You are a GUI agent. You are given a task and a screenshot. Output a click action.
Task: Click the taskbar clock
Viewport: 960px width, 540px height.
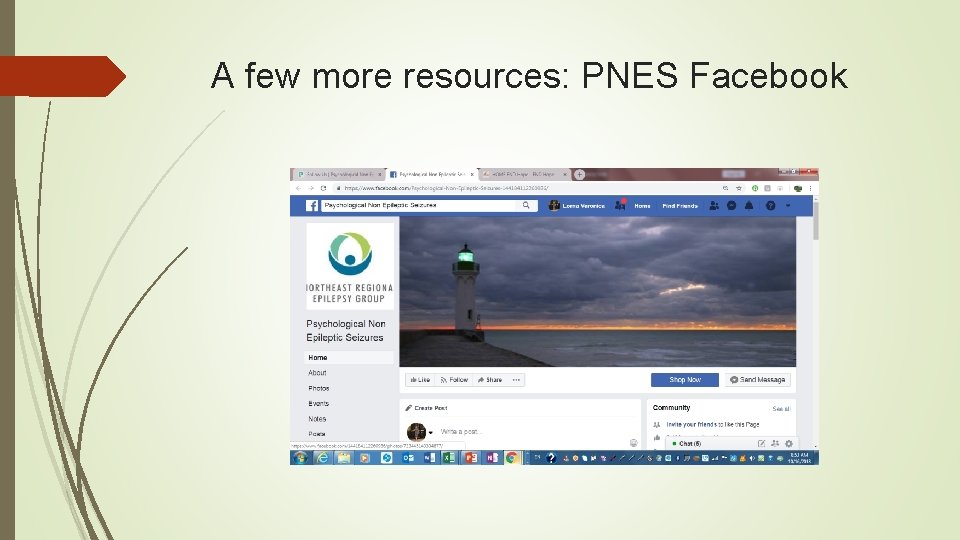coord(799,457)
